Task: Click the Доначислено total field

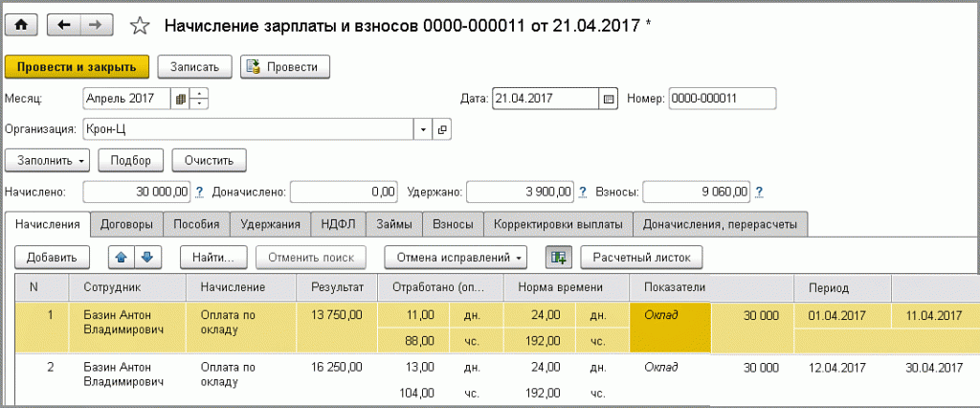Action: click(344, 192)
